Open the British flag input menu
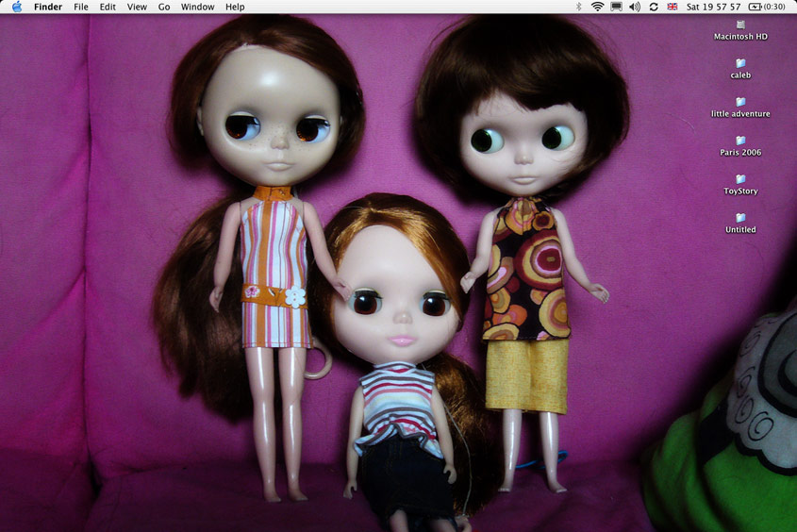The image size is (797, 532). (672, 7)
